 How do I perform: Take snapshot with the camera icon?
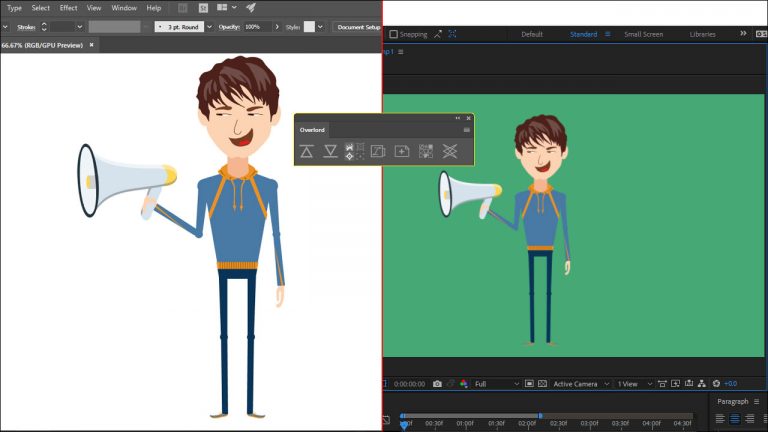(437, 384)
